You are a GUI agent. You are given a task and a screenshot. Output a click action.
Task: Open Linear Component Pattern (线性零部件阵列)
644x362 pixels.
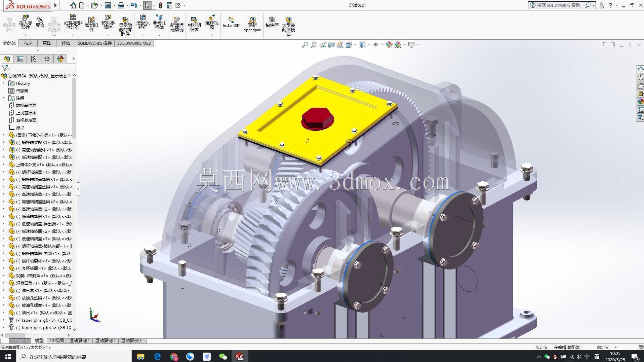point(73,23)
